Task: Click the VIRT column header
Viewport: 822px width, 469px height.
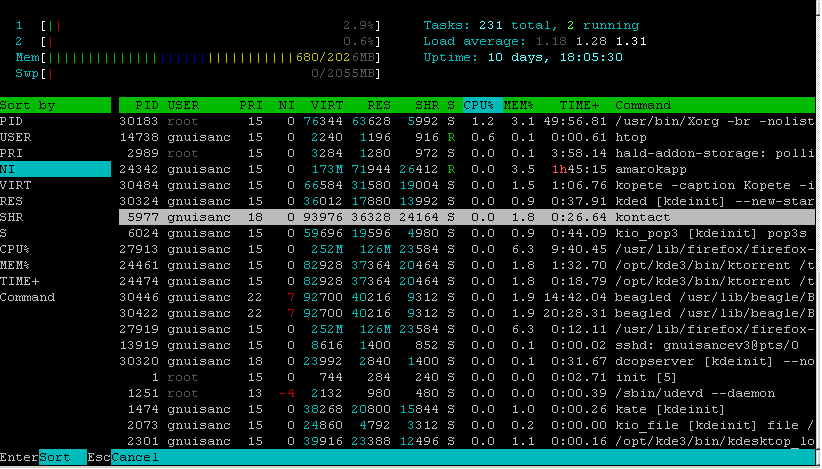Action: click(x=327, y=105)
